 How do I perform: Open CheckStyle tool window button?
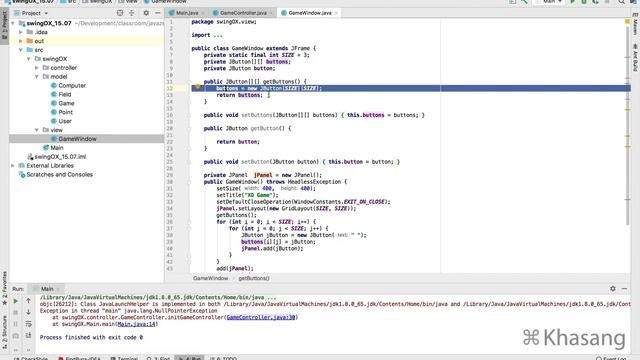(31, 358)
